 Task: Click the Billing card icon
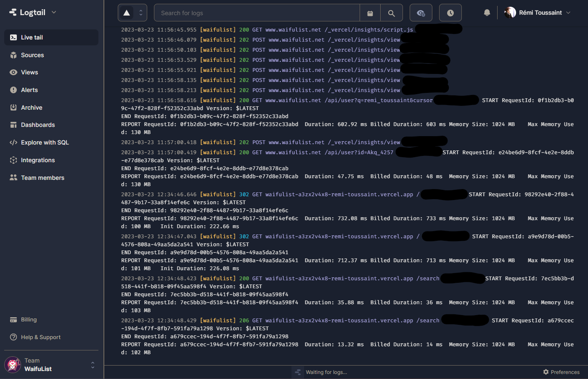pyautogui.click(x=13, y=320)
